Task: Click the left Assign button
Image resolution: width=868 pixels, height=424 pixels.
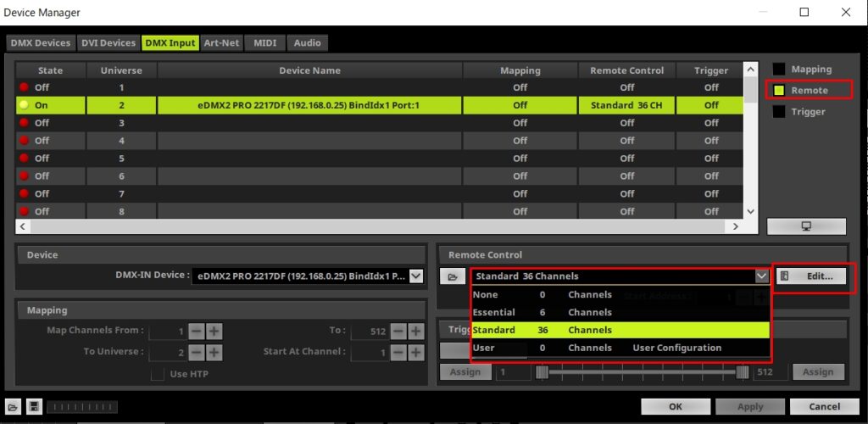Action: [x=465, y=372]
